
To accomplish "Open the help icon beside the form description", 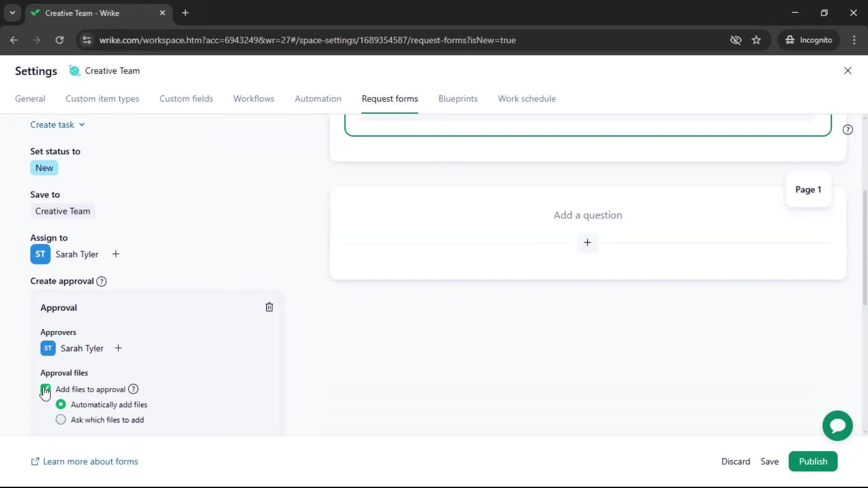I will 848,130.
